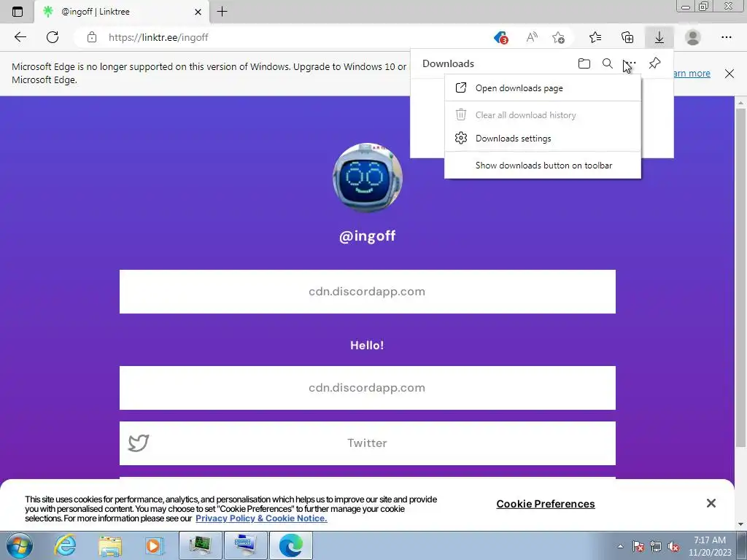Open a new tab with the plus button
747x560 pixels.
click(222, 12)
